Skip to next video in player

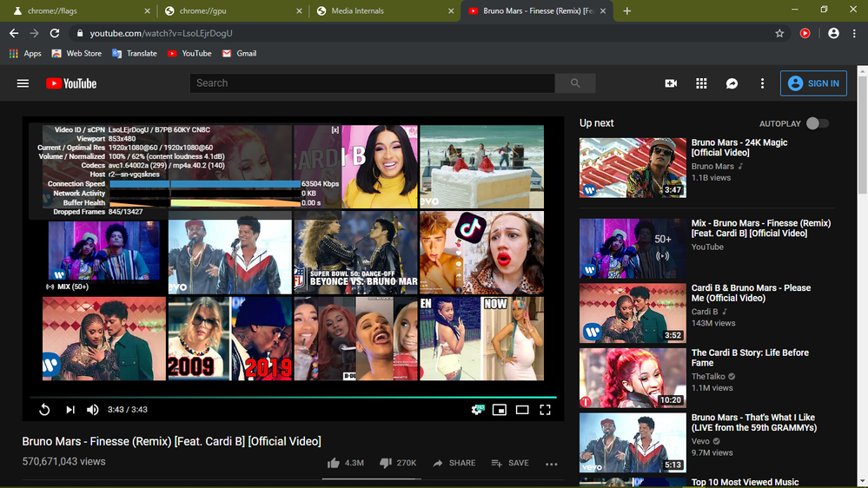tap(70, 410)
